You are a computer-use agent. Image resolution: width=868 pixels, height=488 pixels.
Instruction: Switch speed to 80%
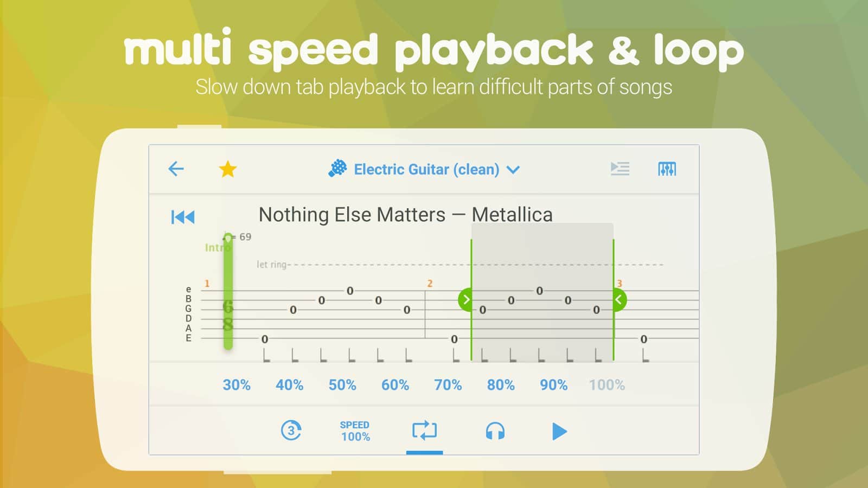501,385
